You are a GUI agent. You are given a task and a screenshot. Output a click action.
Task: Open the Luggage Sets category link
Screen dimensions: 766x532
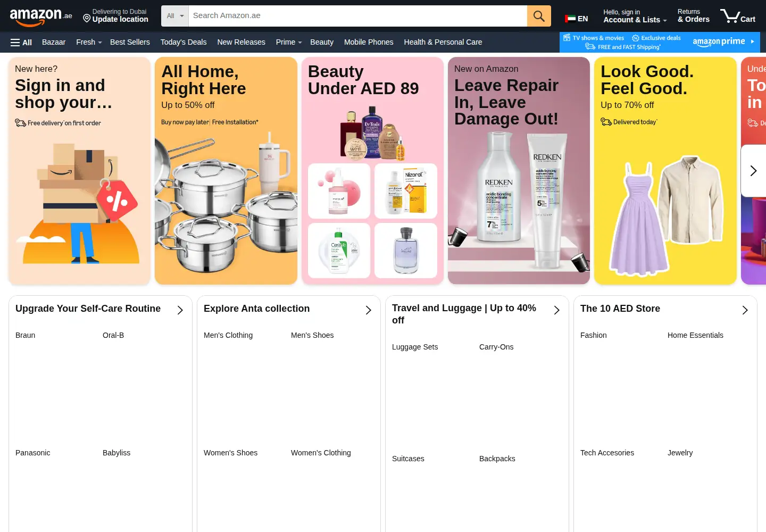[x=415, y=347]
